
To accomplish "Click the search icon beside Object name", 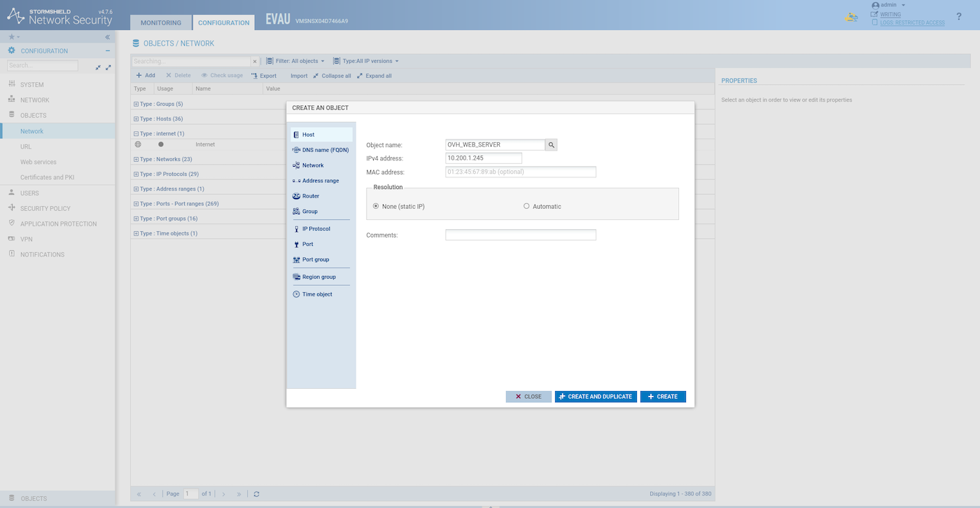I will coord(552,145).
